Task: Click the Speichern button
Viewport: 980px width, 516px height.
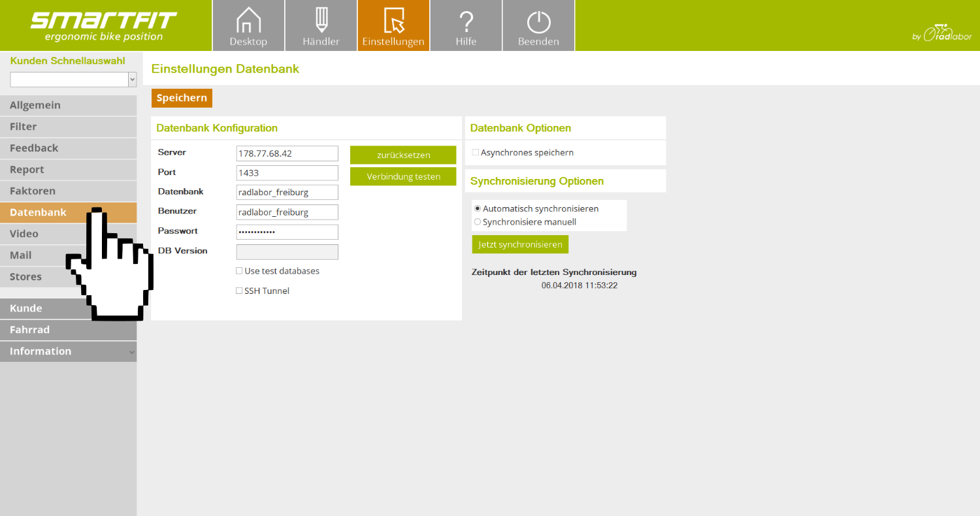Action: [x=182, y=98]
